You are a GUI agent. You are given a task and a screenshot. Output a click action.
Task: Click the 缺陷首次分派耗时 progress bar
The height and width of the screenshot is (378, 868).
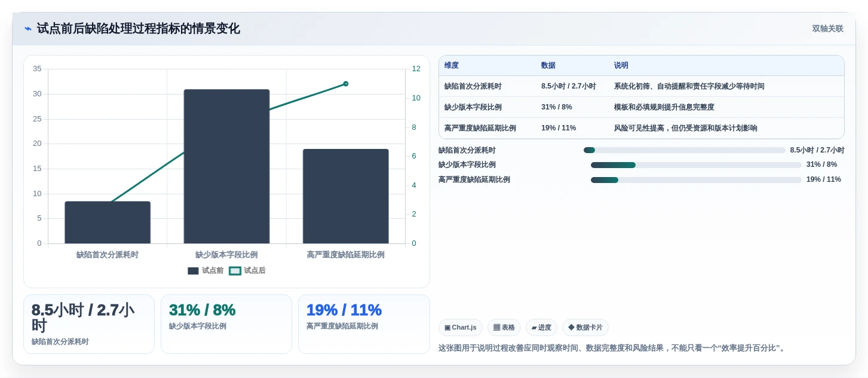point(685,150)
